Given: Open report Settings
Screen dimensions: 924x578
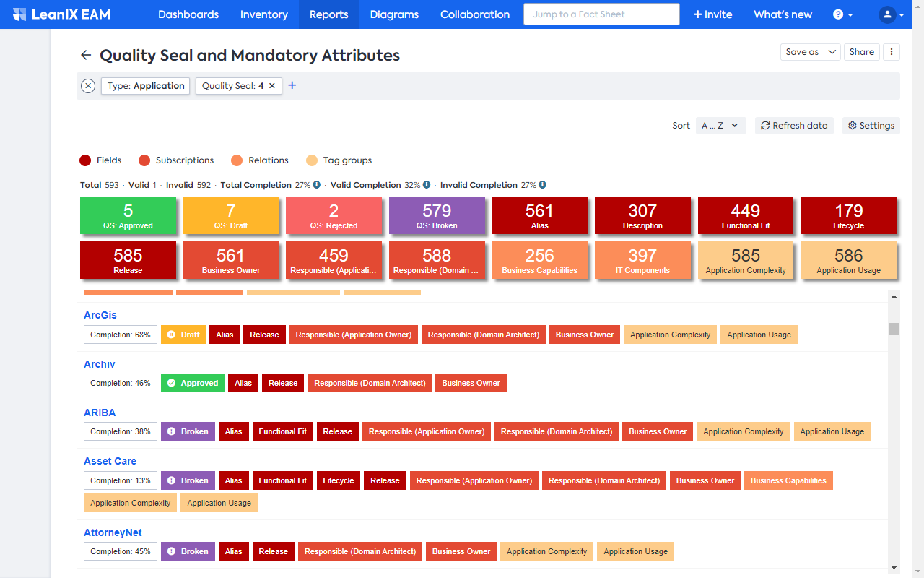Looking at the screenshot, I should 871,126.
